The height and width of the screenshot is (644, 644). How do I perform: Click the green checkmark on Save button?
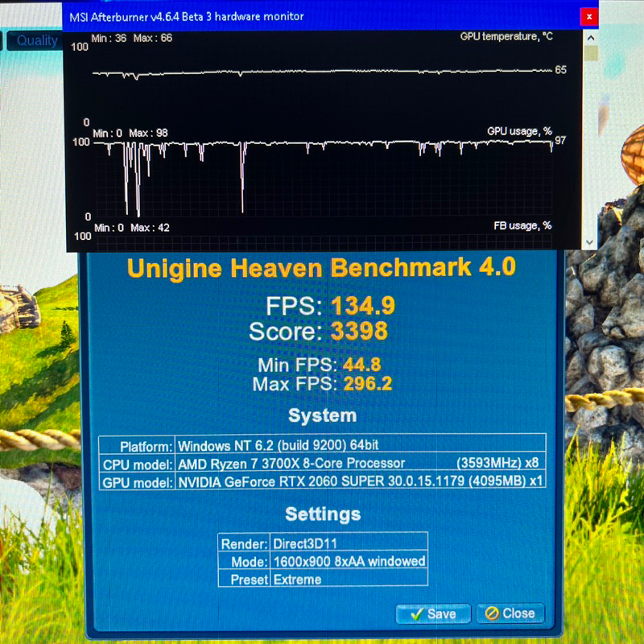416,613
